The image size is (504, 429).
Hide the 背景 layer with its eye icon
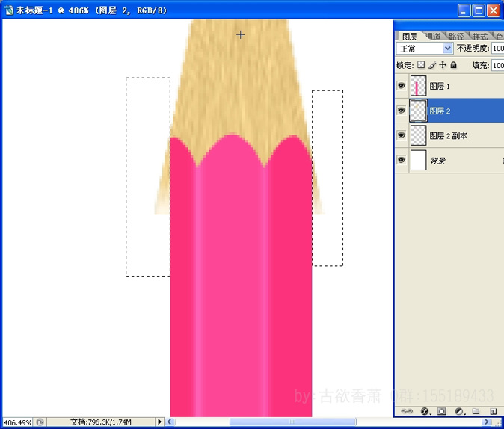[x=401, y=160]
